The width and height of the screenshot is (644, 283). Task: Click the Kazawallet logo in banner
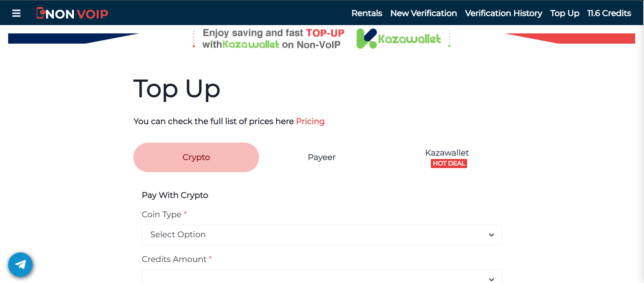[x=399, y=39]
